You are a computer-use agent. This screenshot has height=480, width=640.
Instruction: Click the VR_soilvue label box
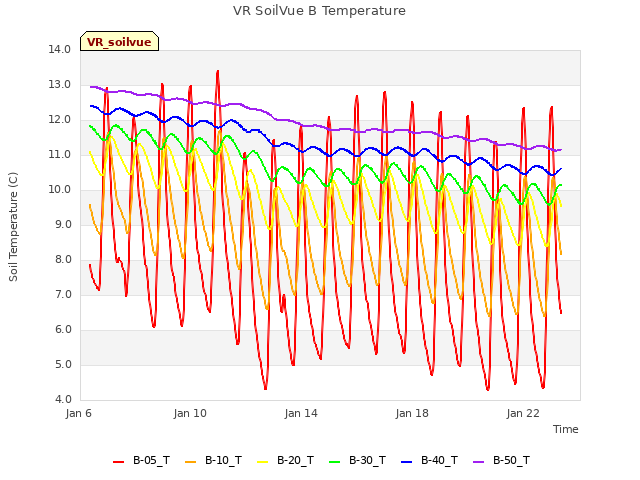click(119, 42)
